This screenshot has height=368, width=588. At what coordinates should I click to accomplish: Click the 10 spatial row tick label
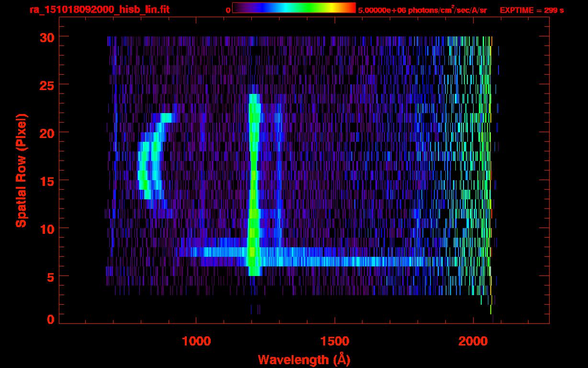47,229
